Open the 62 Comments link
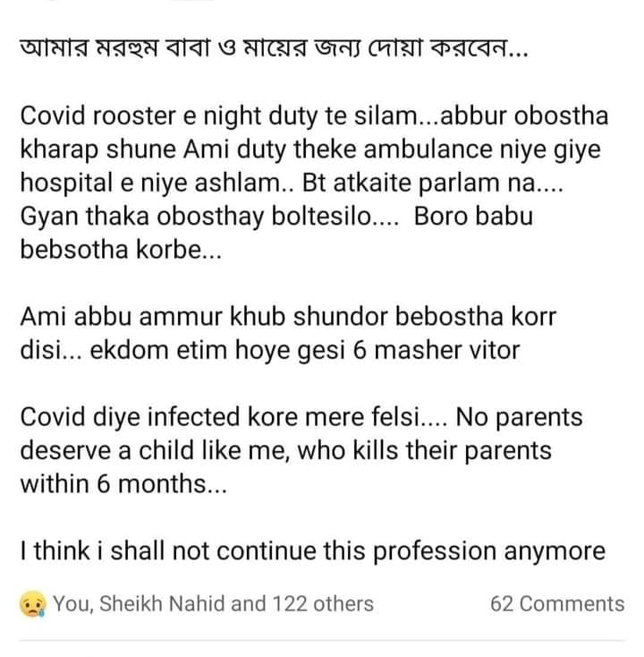644x657 pixels. pos(557,604)
